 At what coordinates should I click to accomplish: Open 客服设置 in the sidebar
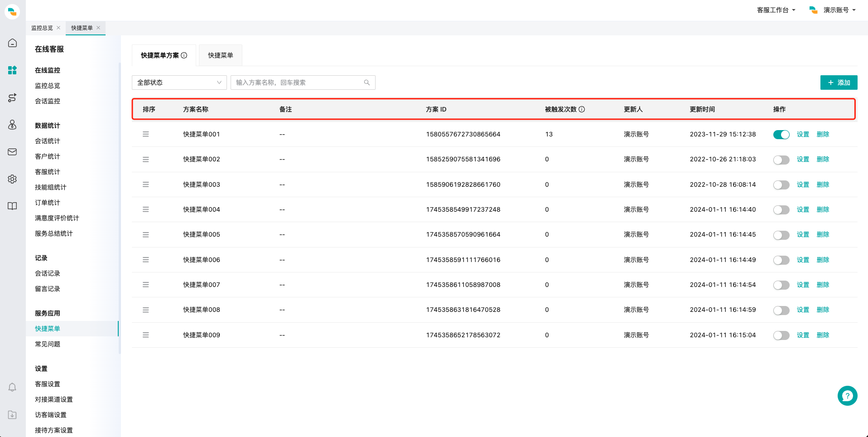(x=48, y=384)
